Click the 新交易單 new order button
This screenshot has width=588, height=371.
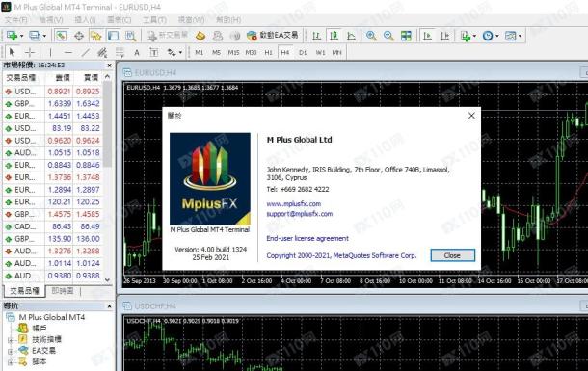tap(167, 36)
